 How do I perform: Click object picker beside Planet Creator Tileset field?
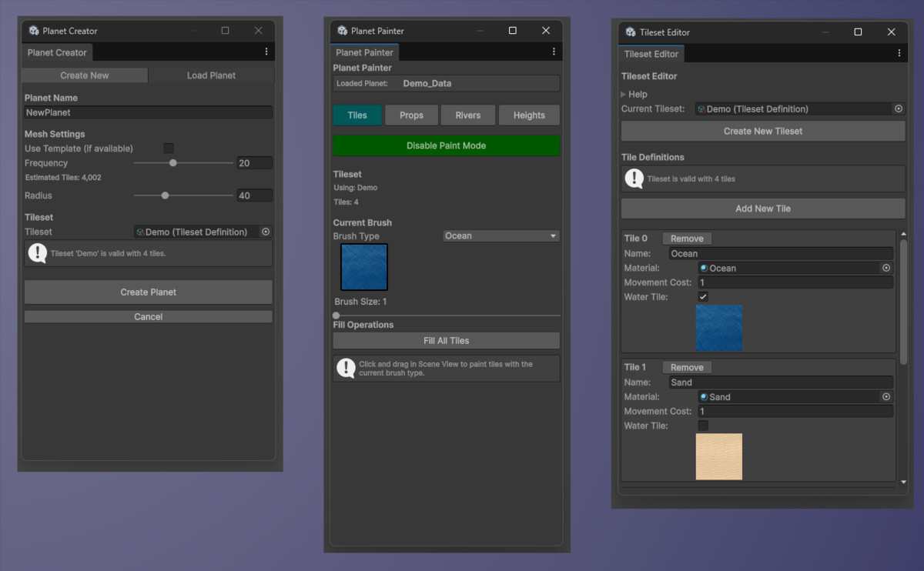[266, 232]
